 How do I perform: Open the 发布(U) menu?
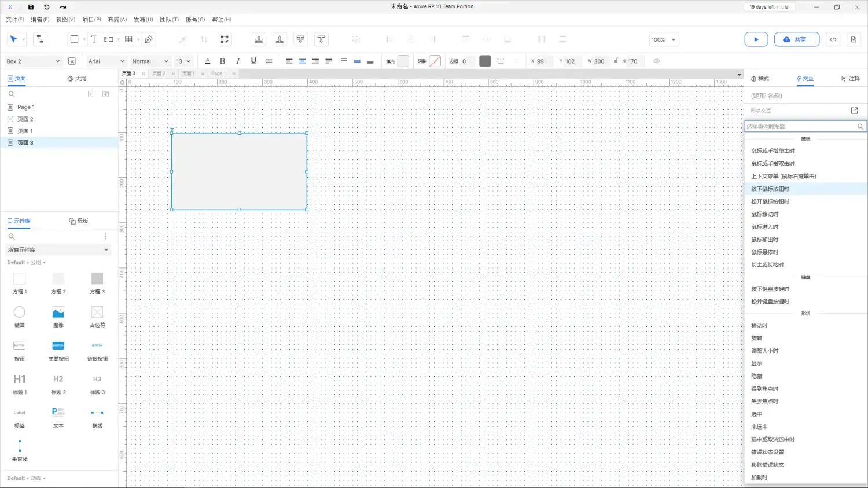(144, 20)
